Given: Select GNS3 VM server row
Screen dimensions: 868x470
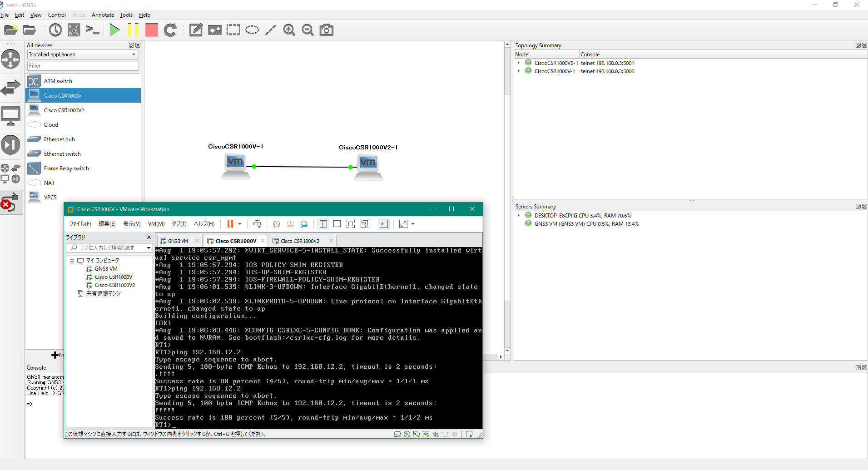Looking at the screenshot, I should pos(586,224).
